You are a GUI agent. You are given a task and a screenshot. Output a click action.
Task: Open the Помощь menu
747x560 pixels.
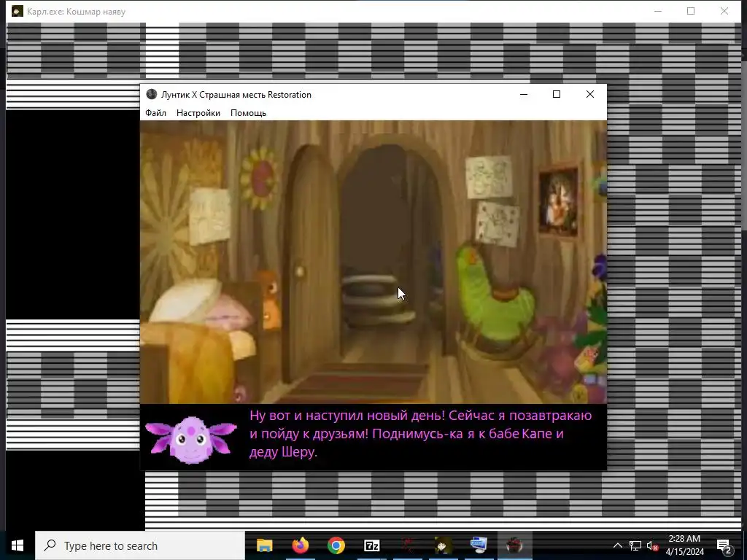tap(248, 113)
